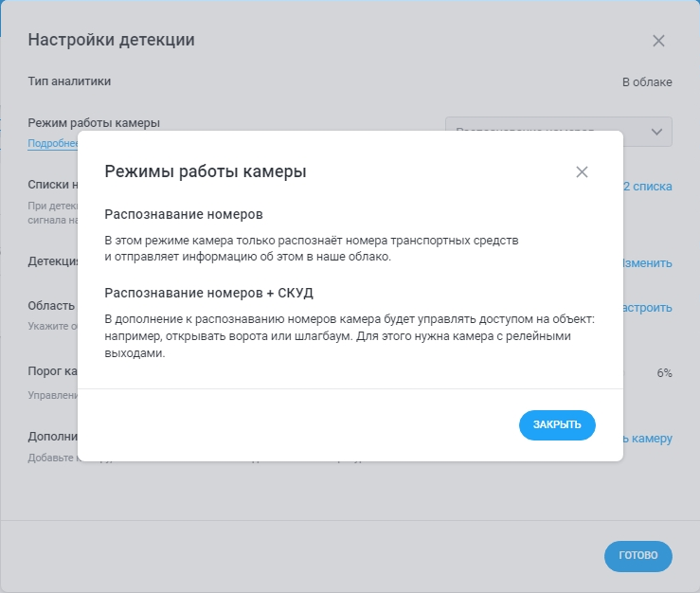Open the «2 списка» link

click(x=648, y=187)
